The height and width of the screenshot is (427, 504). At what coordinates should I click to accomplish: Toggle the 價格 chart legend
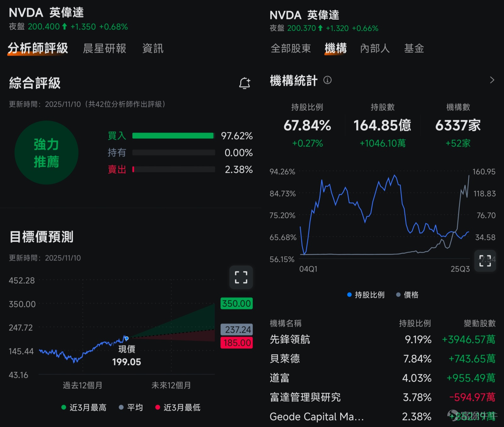coord(407,295)
